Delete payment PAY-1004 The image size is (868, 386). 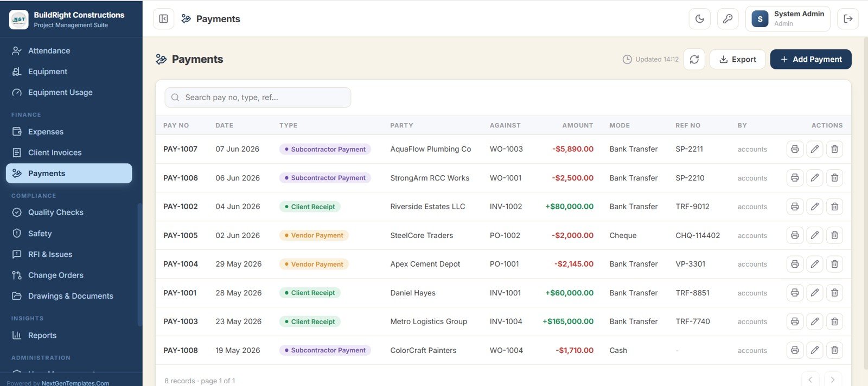click(834, 264)
